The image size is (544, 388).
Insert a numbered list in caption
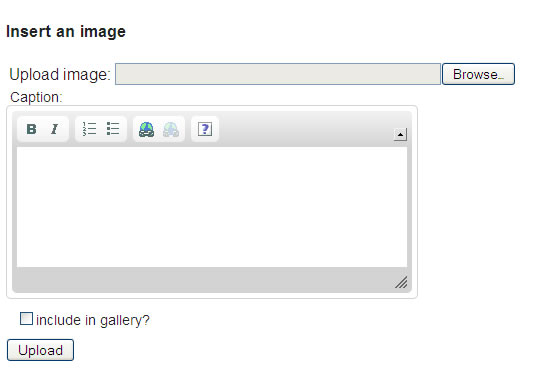coord(89,129)
